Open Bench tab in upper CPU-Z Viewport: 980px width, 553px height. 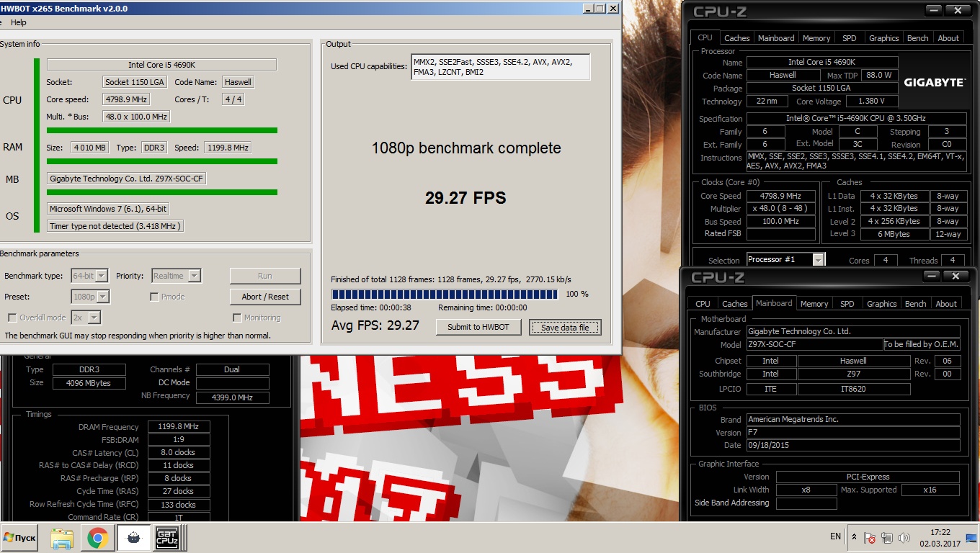917,38
